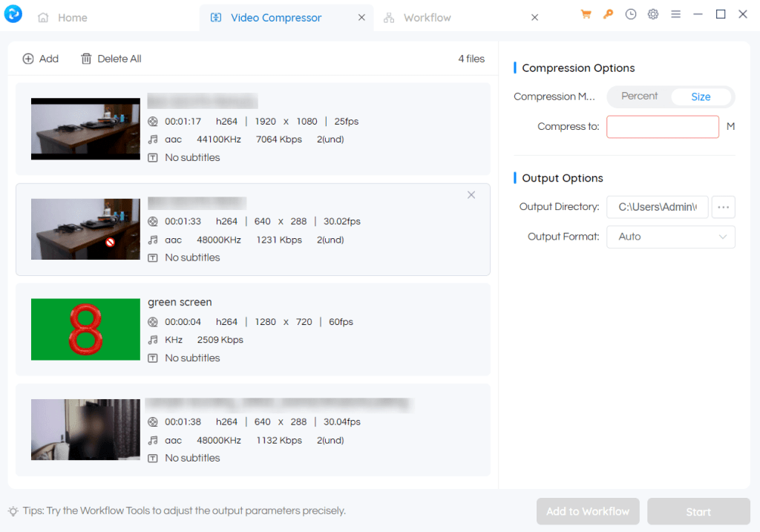Screen dimensions: 760x532
Task: Click the 60fps frame rate value
Action: [x=341, y=322]
